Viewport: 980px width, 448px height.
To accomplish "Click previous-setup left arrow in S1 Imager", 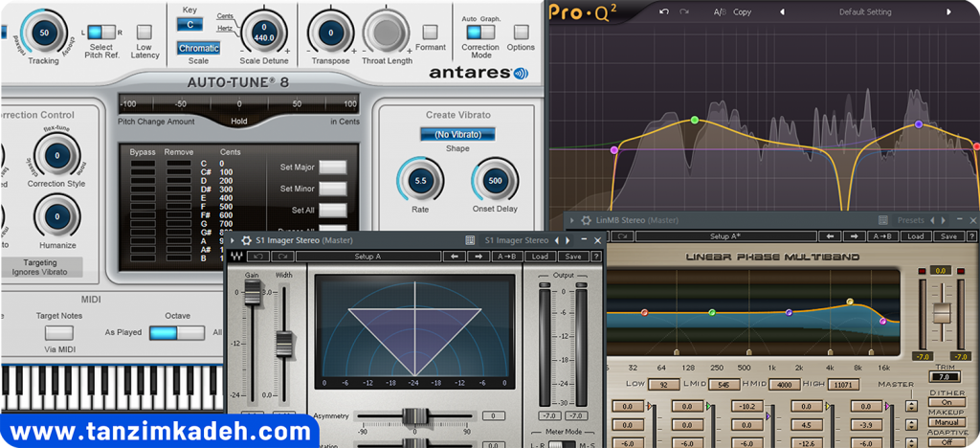I will pos(455,257).
